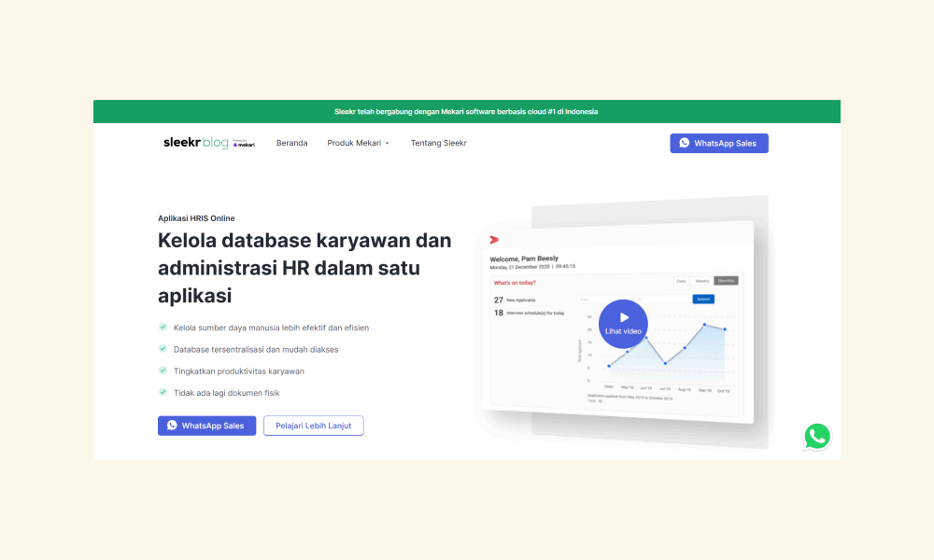Click the green Sleekr-Mekari announcement banner

[x=466, y=111]
